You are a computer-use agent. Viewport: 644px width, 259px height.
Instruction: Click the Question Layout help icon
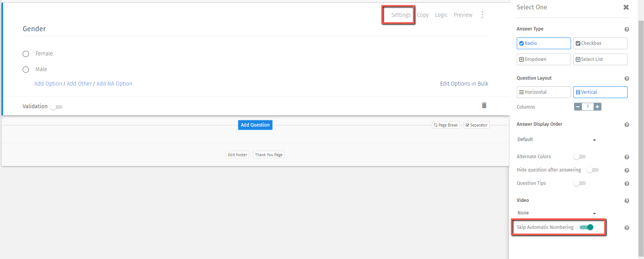[626, 79]
